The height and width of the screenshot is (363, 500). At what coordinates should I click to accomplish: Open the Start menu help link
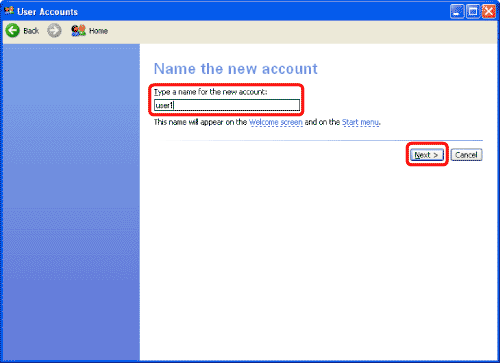(360, 122)
